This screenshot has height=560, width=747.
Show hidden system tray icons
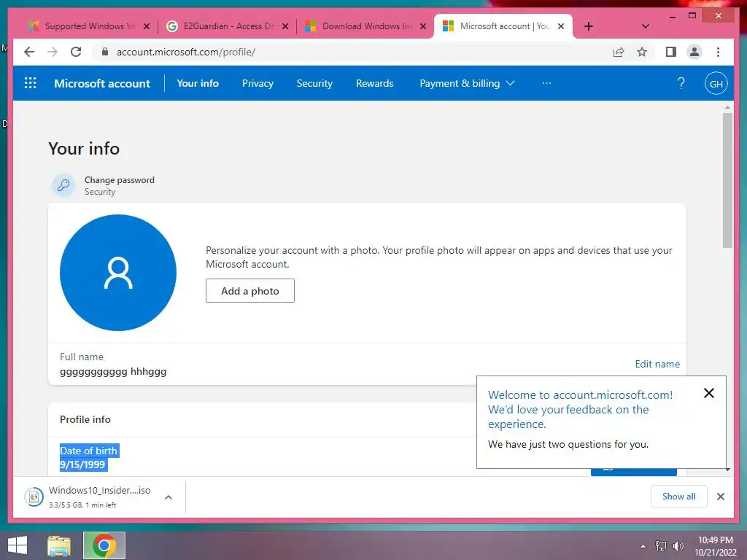click(643, 546)
